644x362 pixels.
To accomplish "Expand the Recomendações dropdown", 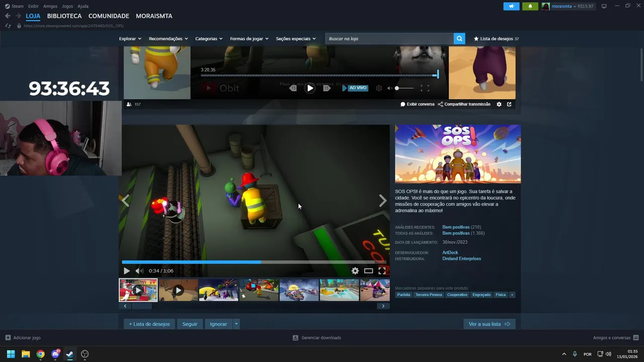I will tap(168, 39).
